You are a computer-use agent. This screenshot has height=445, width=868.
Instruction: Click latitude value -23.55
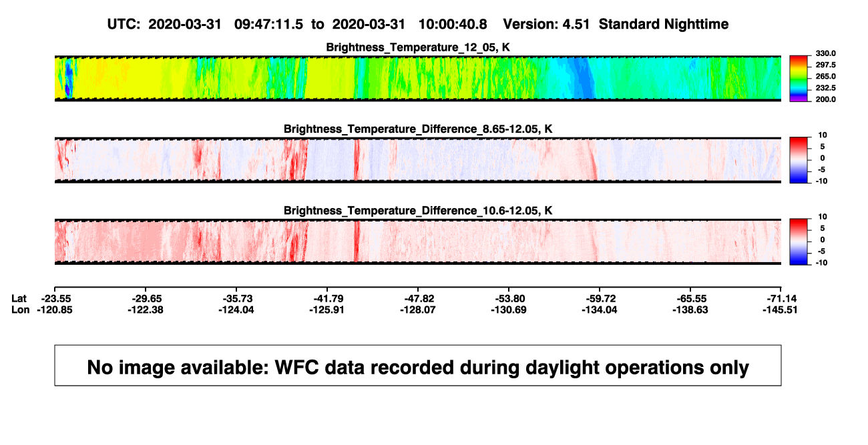coord(55,298)
